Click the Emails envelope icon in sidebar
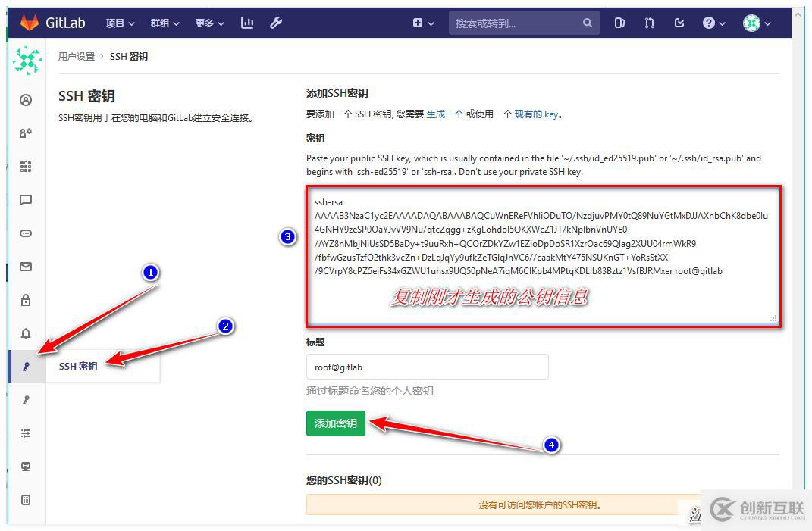812x531 pixels. point(27,267)
